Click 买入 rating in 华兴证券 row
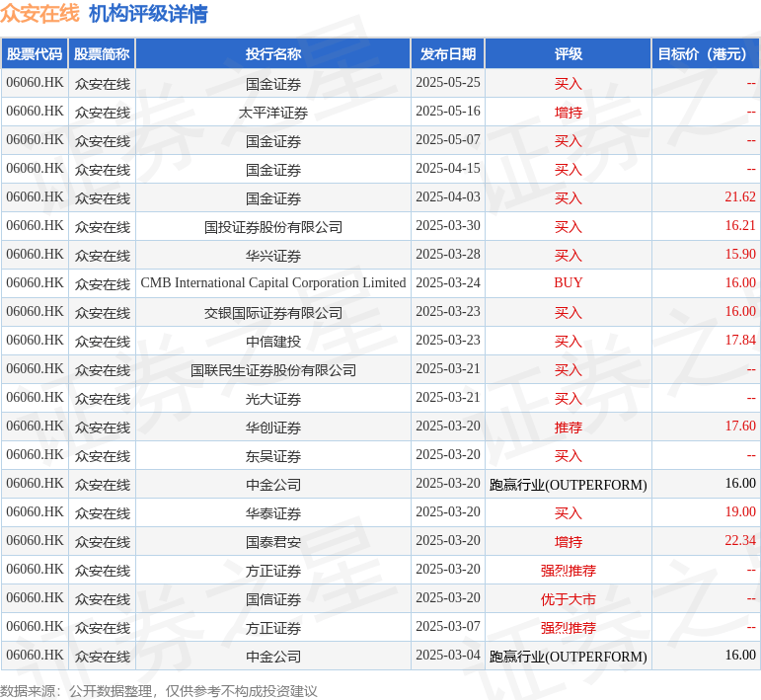The height and width of the screenshot is (700, 761). tap(569, 256)
